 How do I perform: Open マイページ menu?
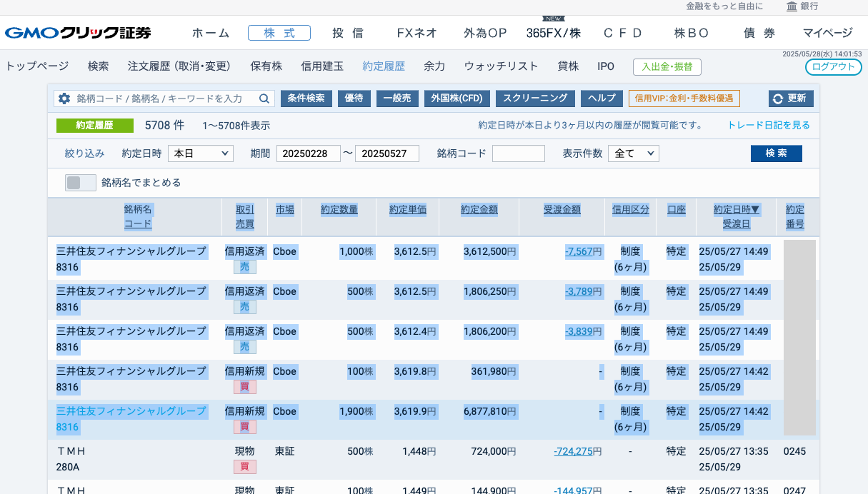[827, 33]
